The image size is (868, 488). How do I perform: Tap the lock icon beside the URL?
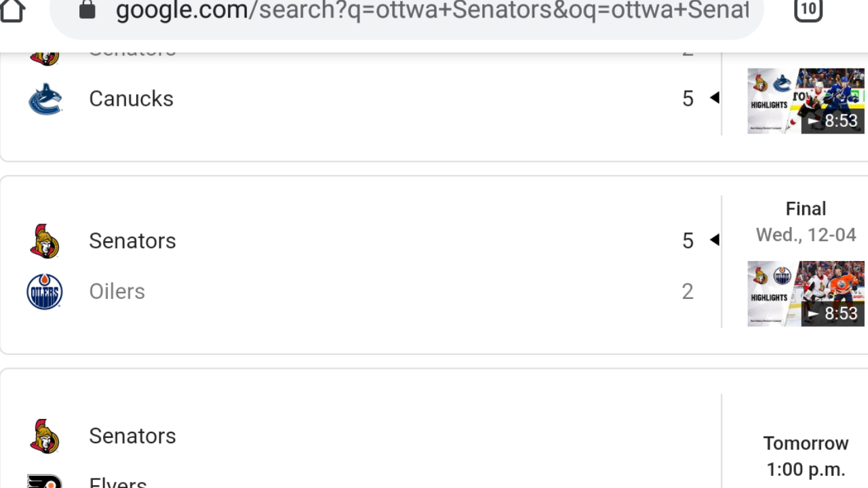(87, 9)
